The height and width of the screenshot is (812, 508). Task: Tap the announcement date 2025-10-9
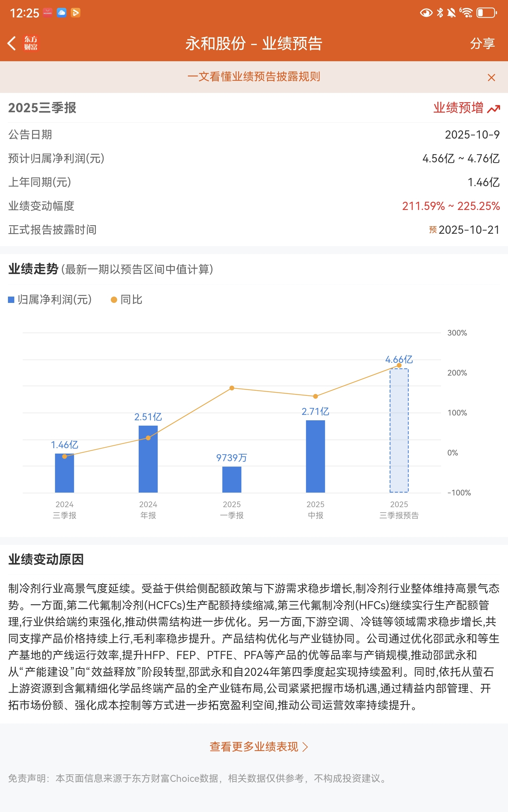click(x=472, y=134)
